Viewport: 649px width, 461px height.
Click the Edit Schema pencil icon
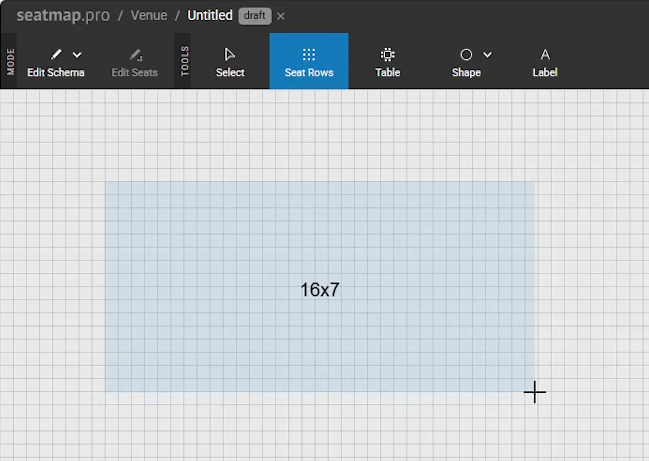[x=57, y=55]
